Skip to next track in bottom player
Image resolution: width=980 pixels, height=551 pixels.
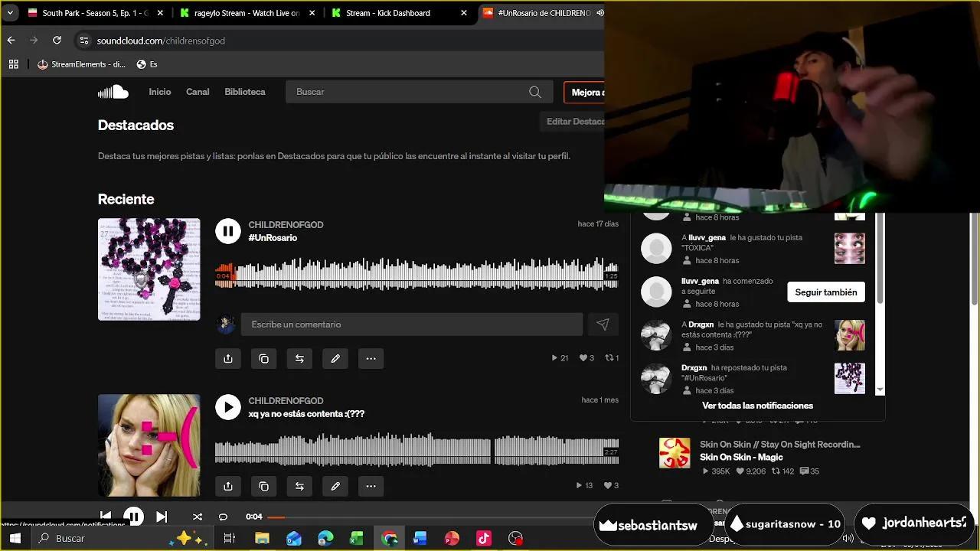pyautogui.click(x=162, y=517)
